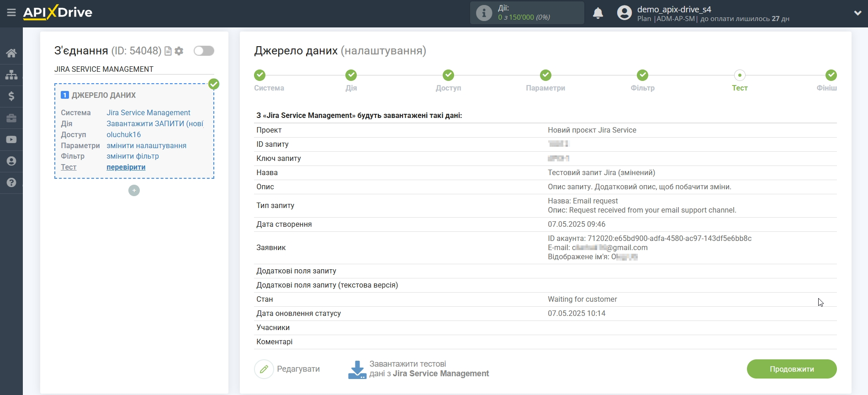Click the Редагувати label
This screenshot has width=868, height=395.
pos(298,369)
